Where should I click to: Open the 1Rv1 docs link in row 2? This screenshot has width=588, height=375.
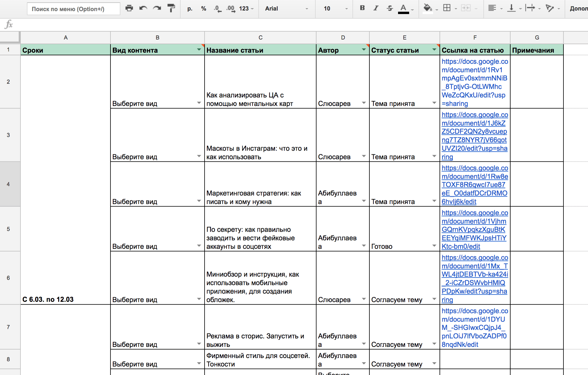click(475, 82)
